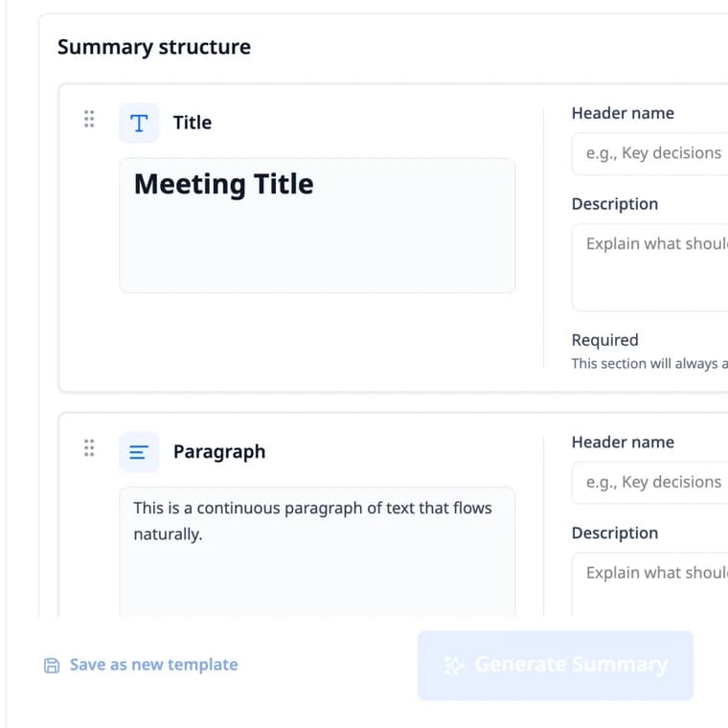Focus the Title section's Description box
The height and width of the screenshot is (728, 728).
coord(650,267)
